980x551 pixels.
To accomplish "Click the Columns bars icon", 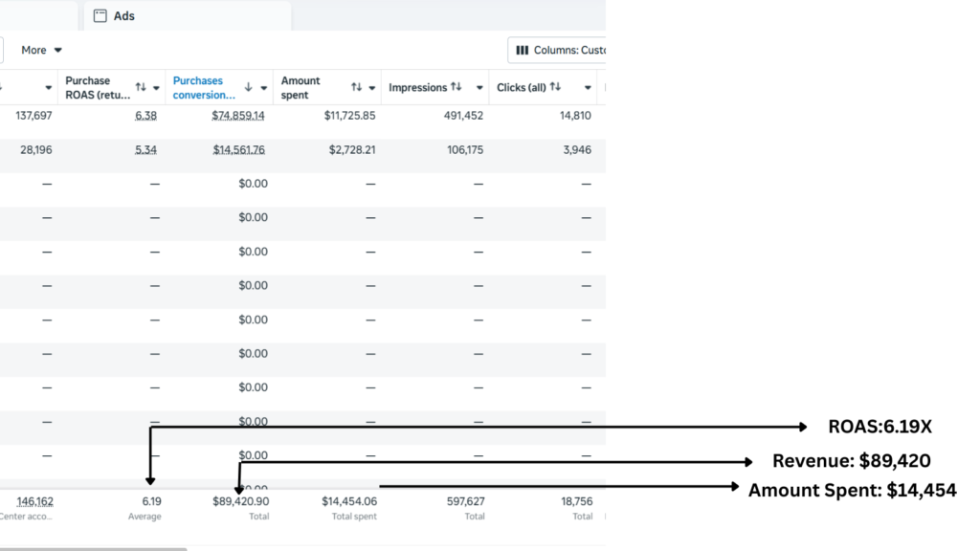I will click(522, 50).
